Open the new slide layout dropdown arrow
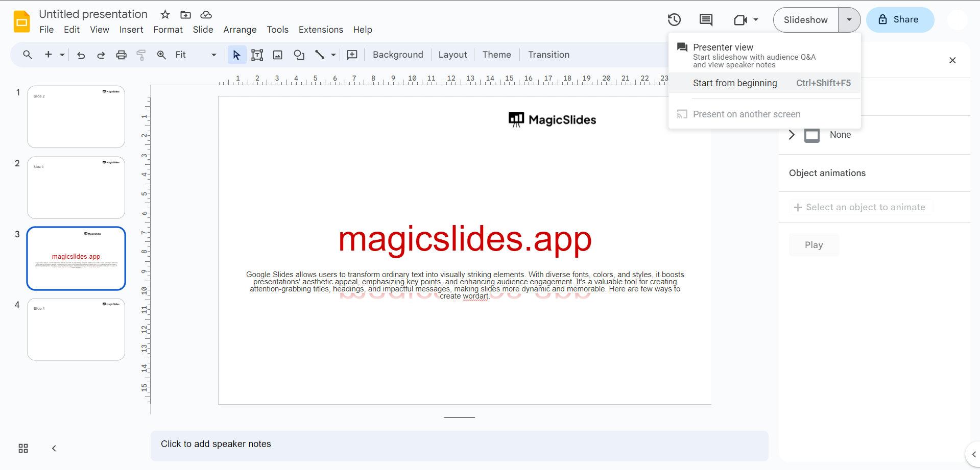 (x=62, y=55)
